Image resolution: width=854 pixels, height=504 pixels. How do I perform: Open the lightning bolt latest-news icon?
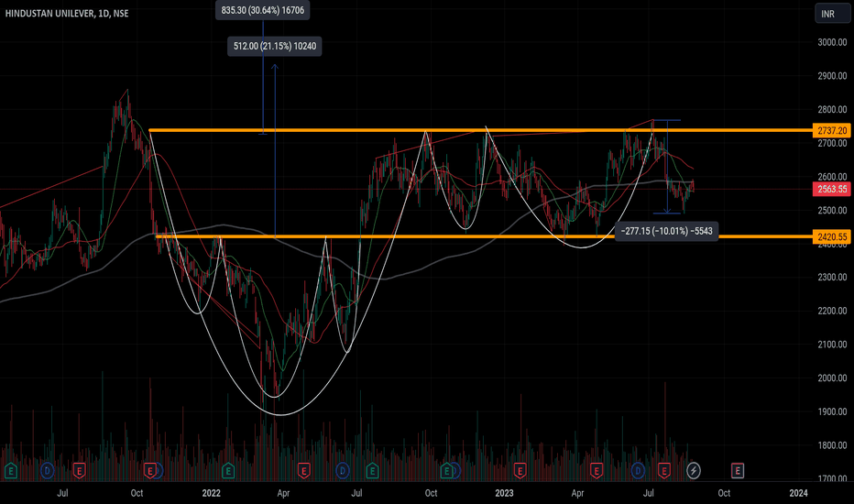pos(694,470)
